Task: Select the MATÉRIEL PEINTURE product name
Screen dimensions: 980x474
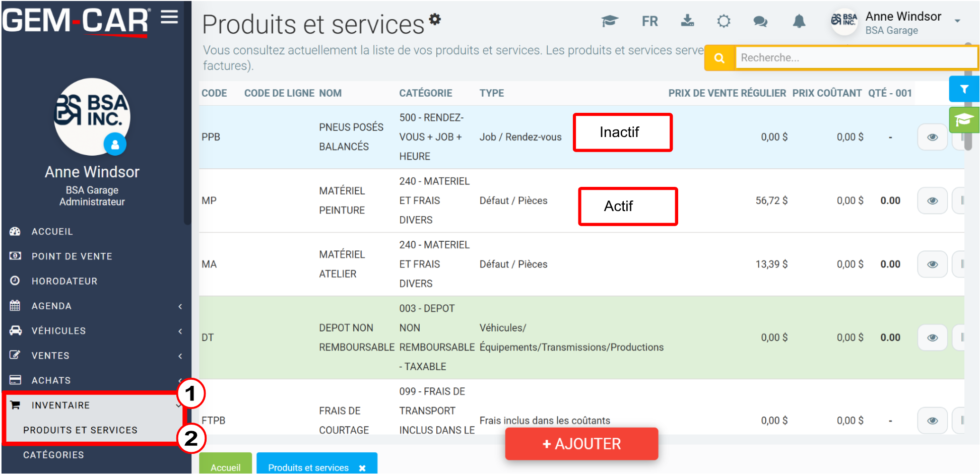Action: point(342,200)
